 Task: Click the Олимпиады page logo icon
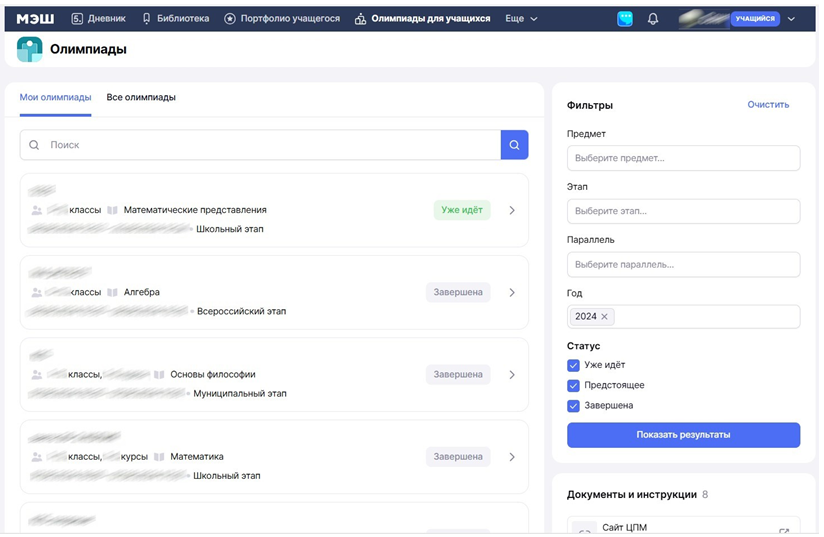point(30,49)
